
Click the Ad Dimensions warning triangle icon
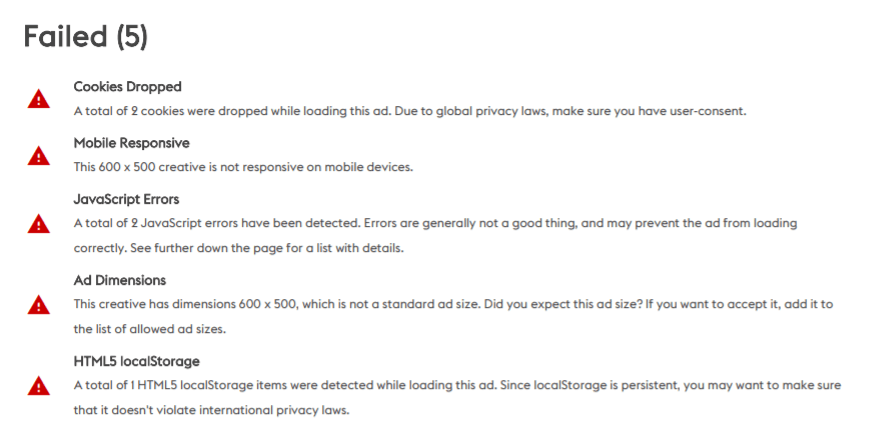[x=38, y=305]
